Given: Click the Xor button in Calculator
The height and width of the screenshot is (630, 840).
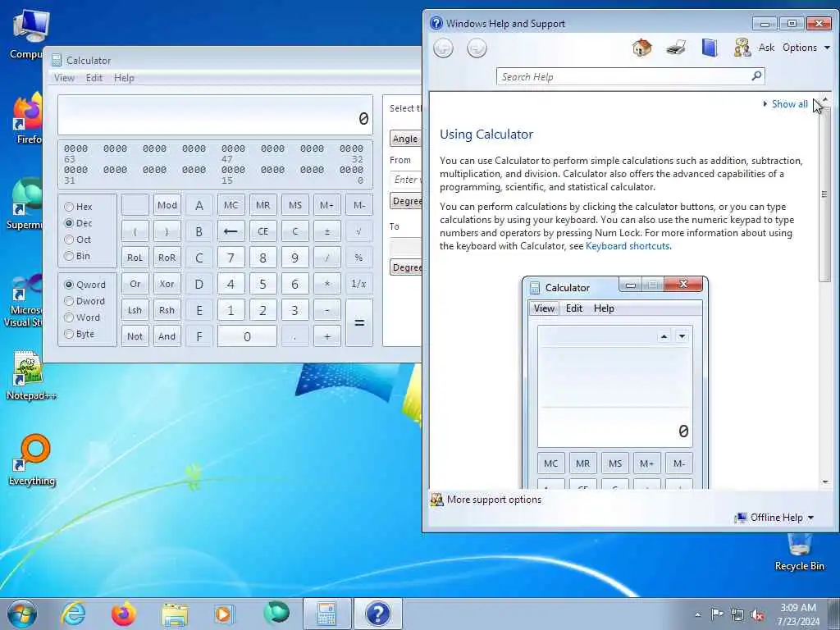Looking at the screenshot, I should [167, 284].
